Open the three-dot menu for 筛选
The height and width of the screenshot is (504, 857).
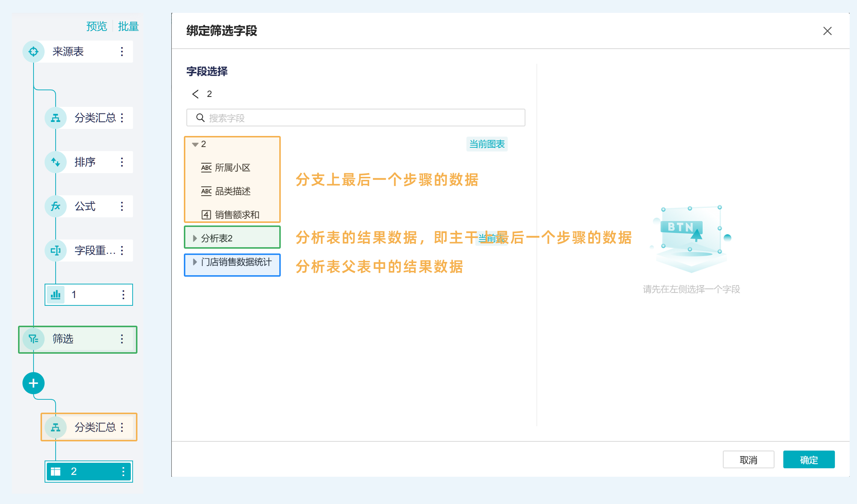pos(122,339)
